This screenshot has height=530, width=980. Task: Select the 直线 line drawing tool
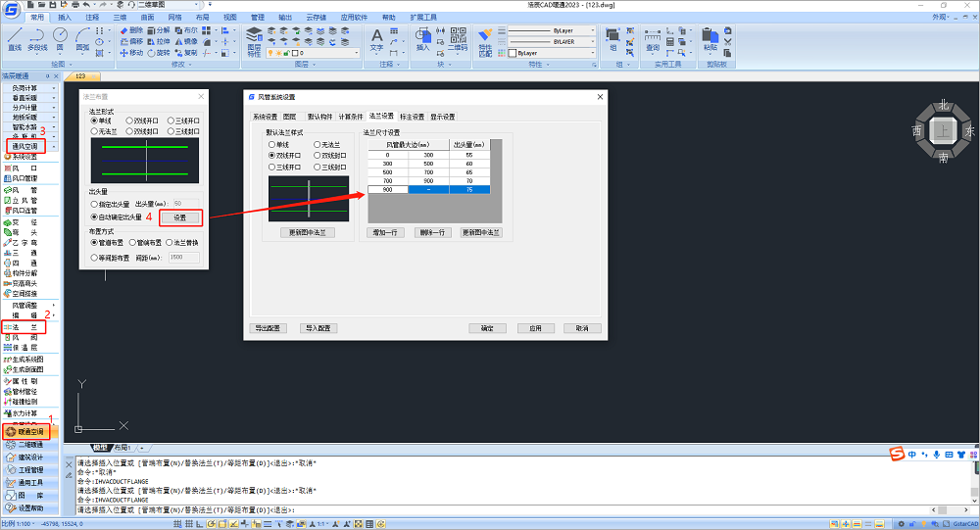[15, 40]
